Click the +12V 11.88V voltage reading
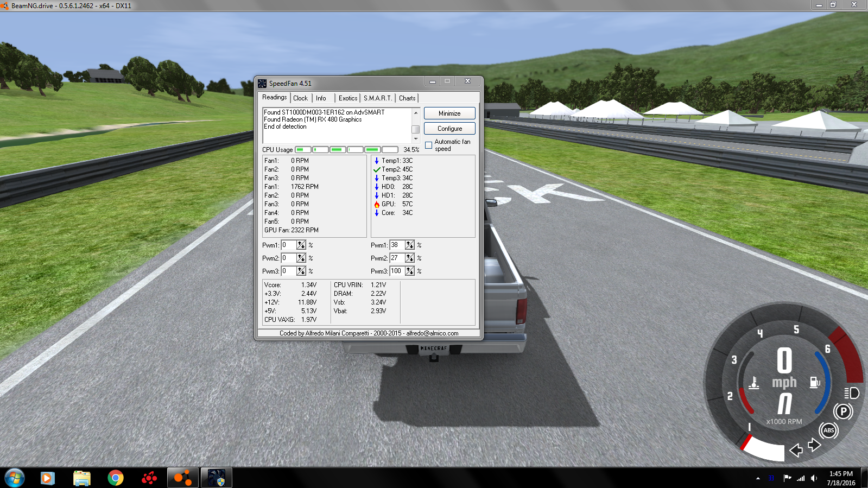 (290, 302)
